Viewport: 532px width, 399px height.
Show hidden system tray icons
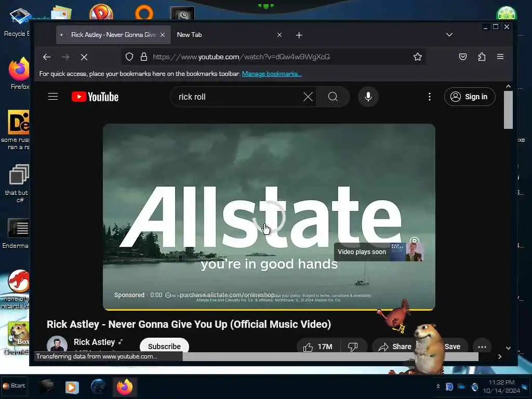pos(438,386)
